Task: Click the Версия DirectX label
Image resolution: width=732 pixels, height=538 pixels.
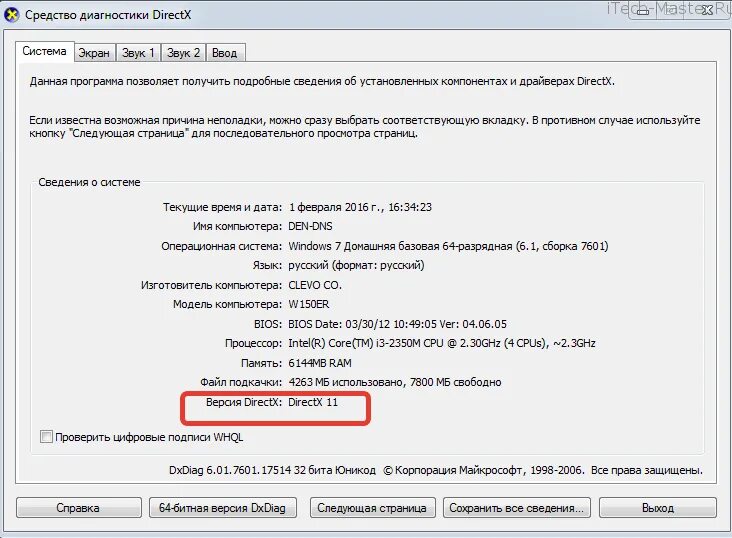Action: coord(244,402)
